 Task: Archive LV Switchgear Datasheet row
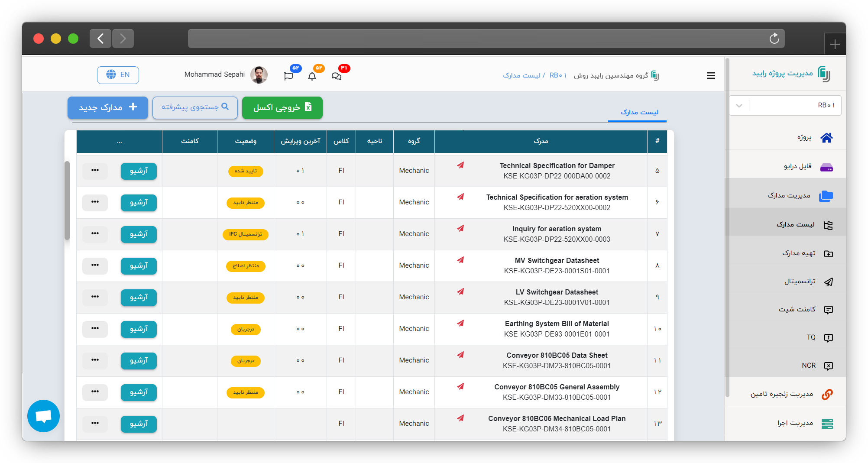click(139, 297)
